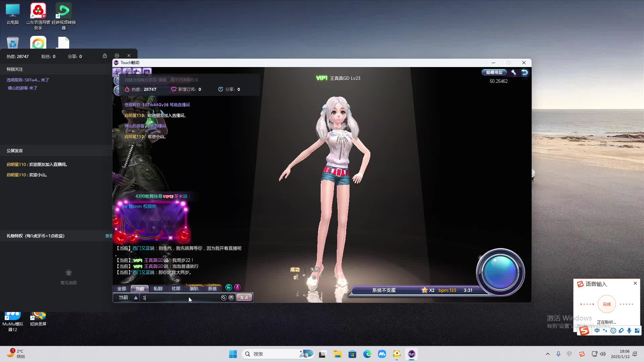The height and width of the screenshot is (362, 644).
Task: Switch to the 系统 chat tab
Action: pyautogui.click(x=212, y=289)
